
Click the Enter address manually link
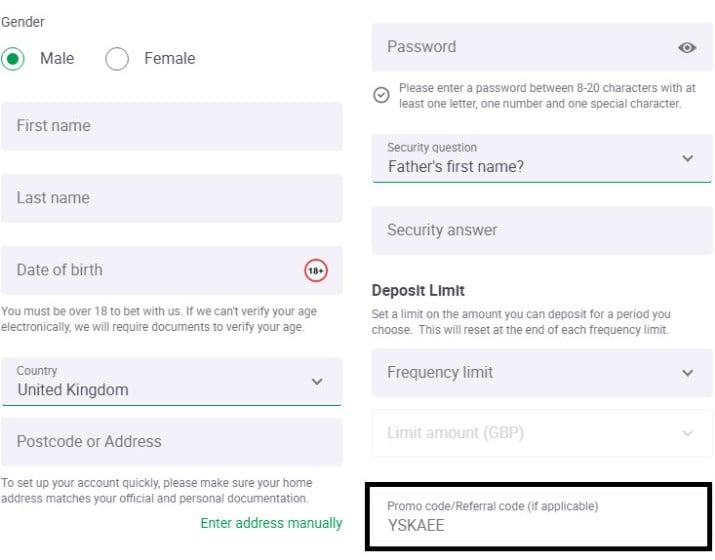[x=271, y=523]
